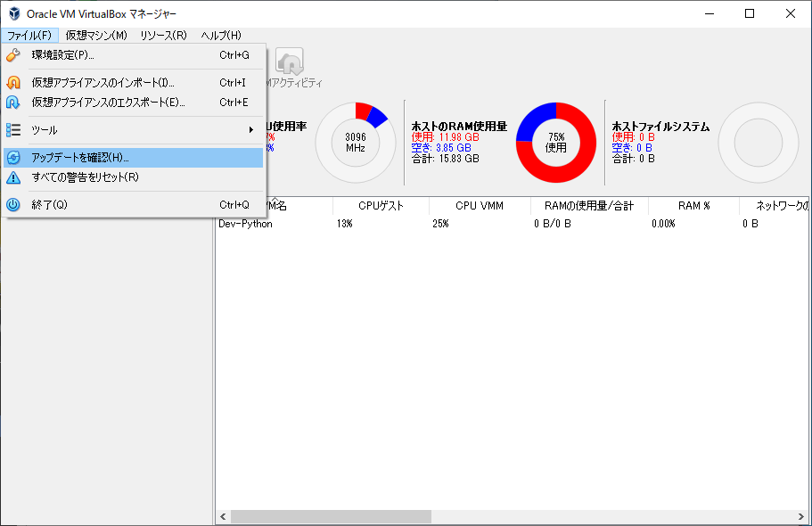This screenshot has height=526, width=812.
Task: Close the VirtualBox Manager window
Action: pyautogui.click(x=791, y=13)
